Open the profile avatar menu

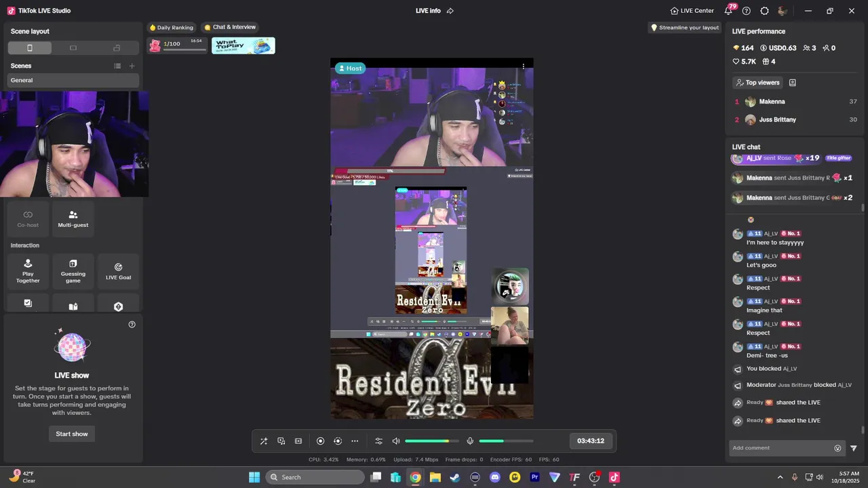(x=782, y=11)
